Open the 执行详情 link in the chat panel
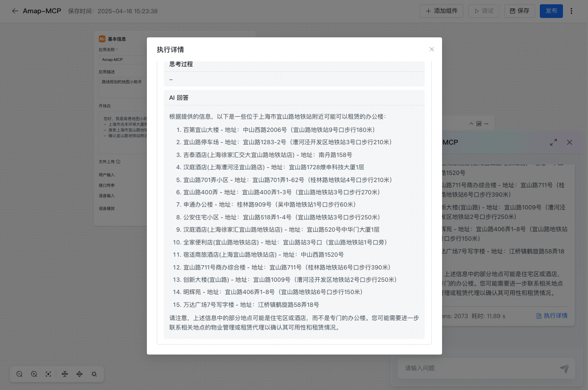Viewport: 588px width, 390px height. point(552,316)
